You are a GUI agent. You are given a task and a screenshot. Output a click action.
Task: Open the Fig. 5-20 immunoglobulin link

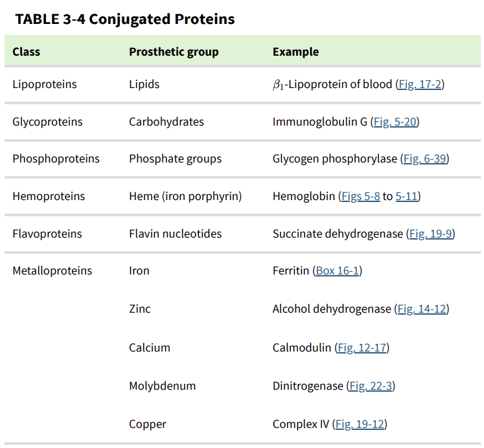pos(395,122)
